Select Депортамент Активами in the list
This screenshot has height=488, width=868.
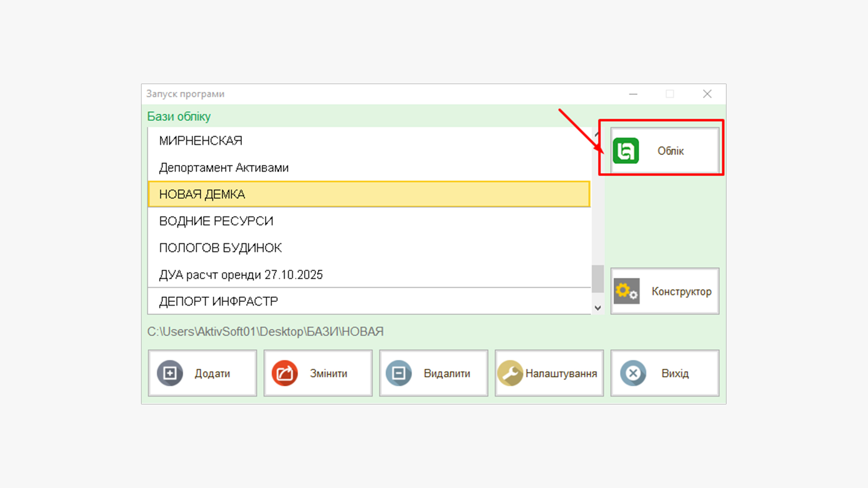(224, 168)
